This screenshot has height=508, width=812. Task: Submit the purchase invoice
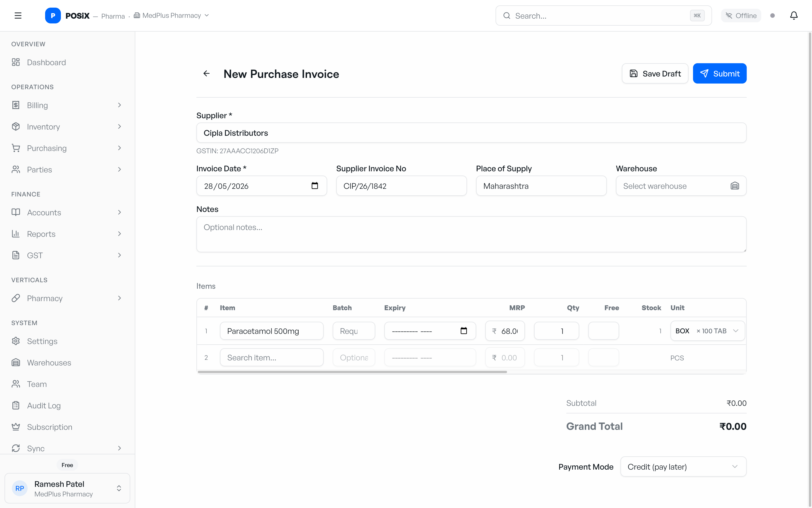(720, 74)
